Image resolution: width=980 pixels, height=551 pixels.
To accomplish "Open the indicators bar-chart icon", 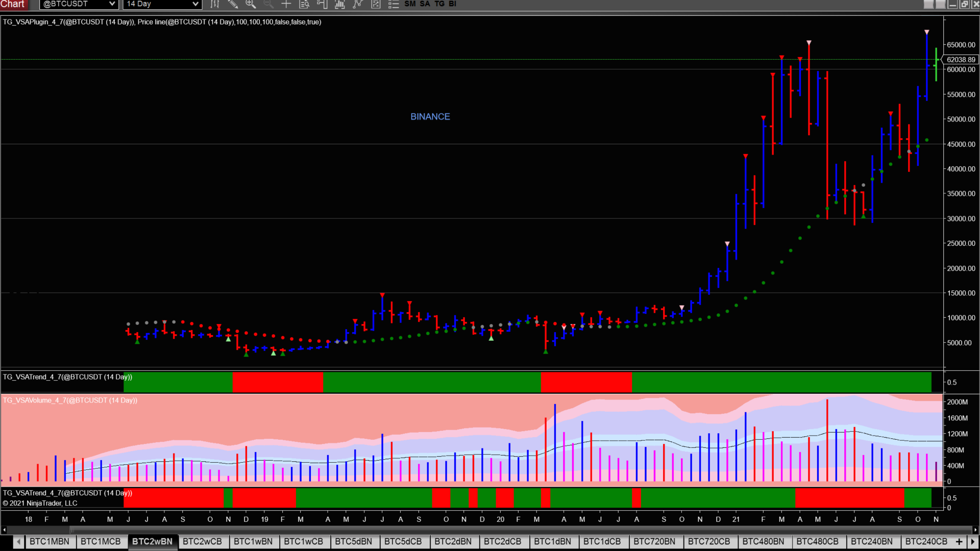I will tap(339, 4).
